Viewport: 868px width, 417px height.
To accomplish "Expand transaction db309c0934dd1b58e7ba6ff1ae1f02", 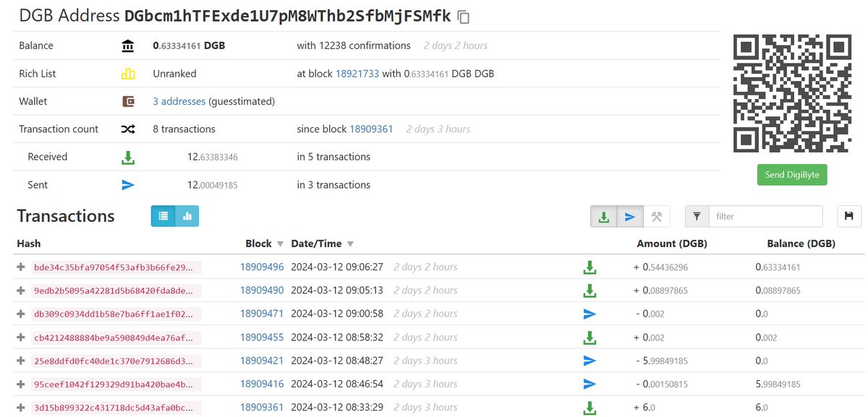I will coord(21,314).
